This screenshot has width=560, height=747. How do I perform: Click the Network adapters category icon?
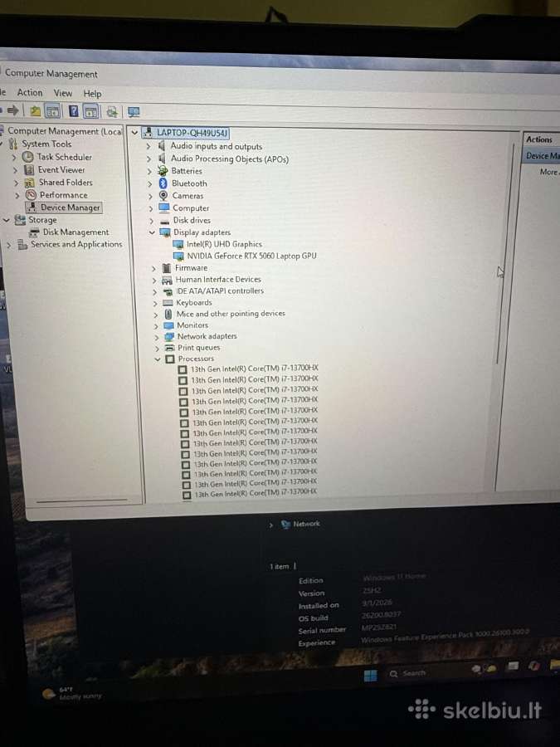(x=169, y=336)
